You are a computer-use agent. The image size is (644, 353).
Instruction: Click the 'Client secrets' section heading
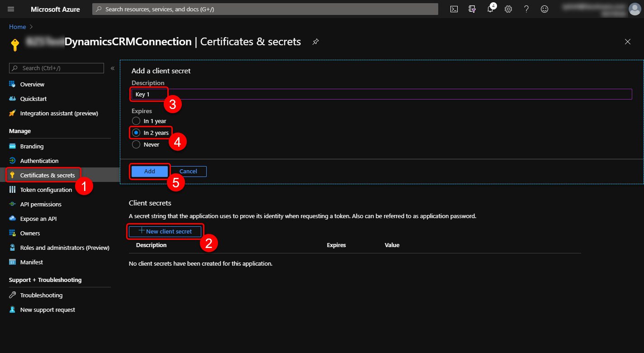[x=150, y=203]
